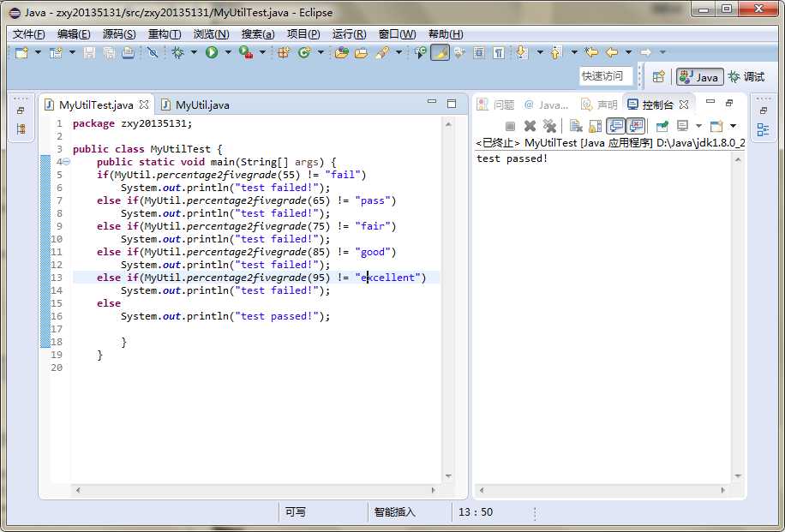The image size is (785, 532).
Task: Open the Run dropdown arrow
Action: [228, 52]
